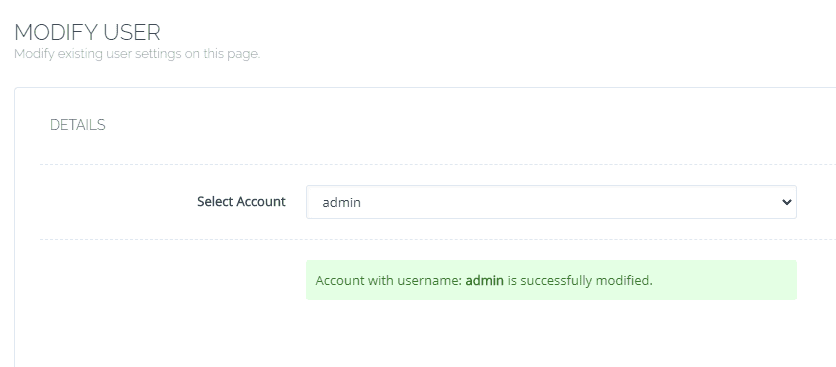
Task: Click 'Account with username:' text in alert
Action: tap(389, 281)
